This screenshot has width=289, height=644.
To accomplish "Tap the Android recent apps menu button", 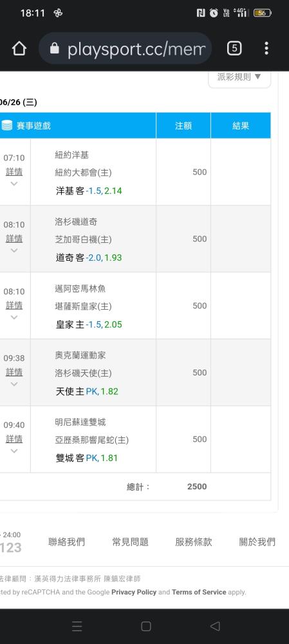I will pos(77,626).
